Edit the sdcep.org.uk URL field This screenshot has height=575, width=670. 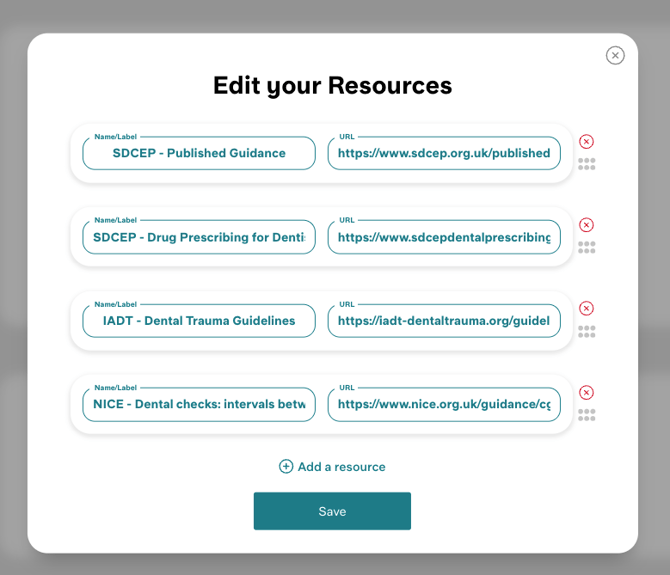point(444,153)
